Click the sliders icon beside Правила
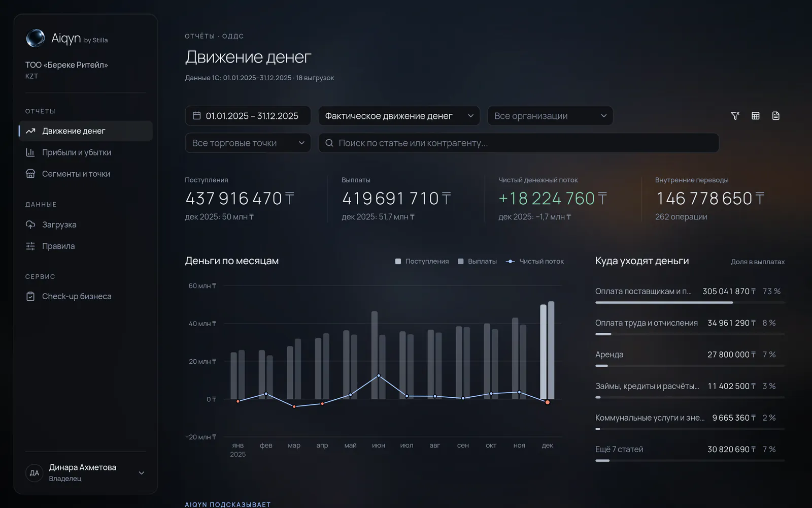This screenshot has height=508, width=812. coord(30,246)
